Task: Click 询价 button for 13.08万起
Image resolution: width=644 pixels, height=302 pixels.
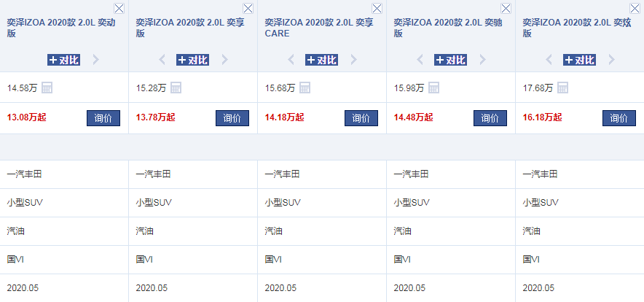Action: click(x=103, y=118)
